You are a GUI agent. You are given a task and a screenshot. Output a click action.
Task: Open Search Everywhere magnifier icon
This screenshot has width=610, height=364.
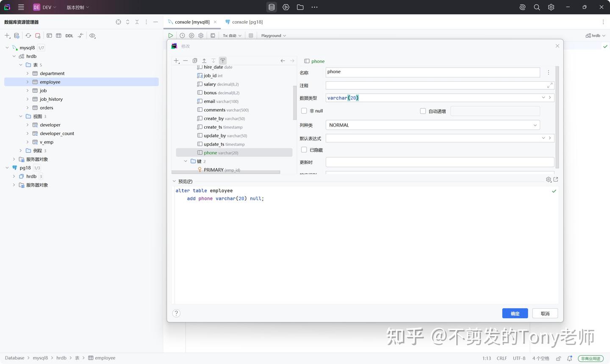(537, 7)
